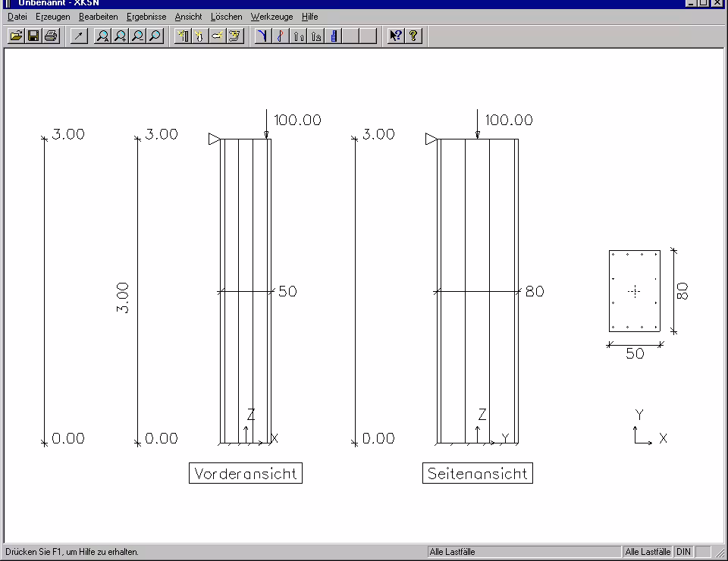Click the Seitenansicht view label
This screenshot has width=728, height=561.
click(477, 474)
